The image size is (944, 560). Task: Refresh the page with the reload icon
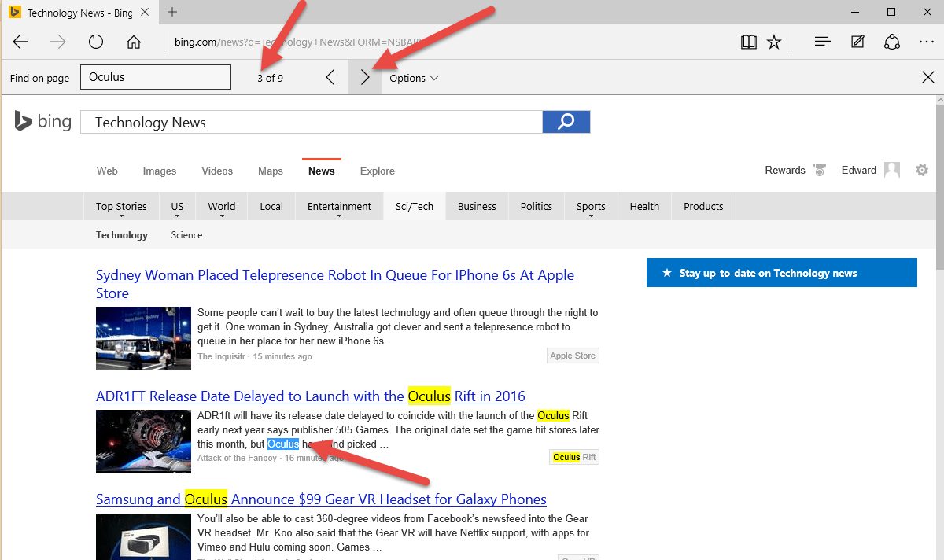[x=96, y=42]
